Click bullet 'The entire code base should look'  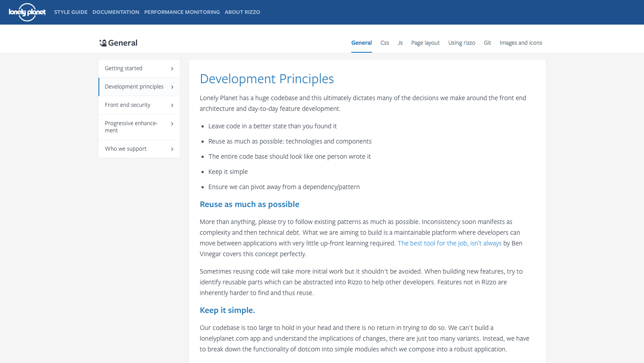tap(290, 156)
